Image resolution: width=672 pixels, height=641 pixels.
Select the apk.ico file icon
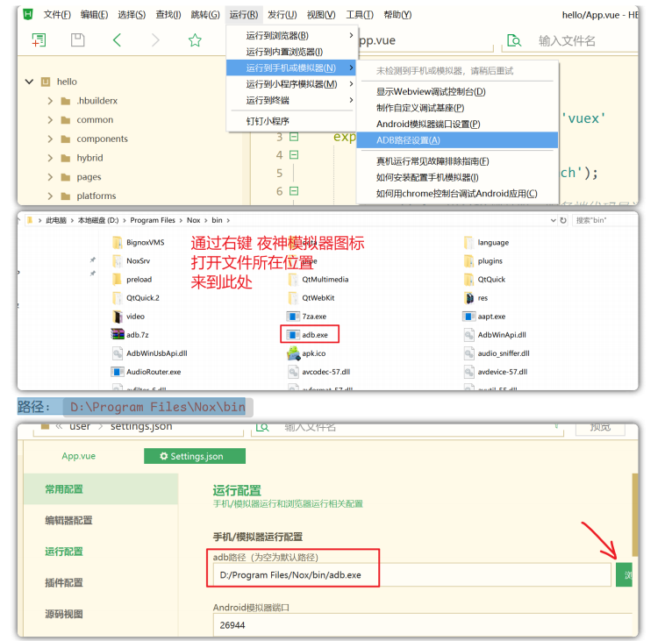[293, 353]
